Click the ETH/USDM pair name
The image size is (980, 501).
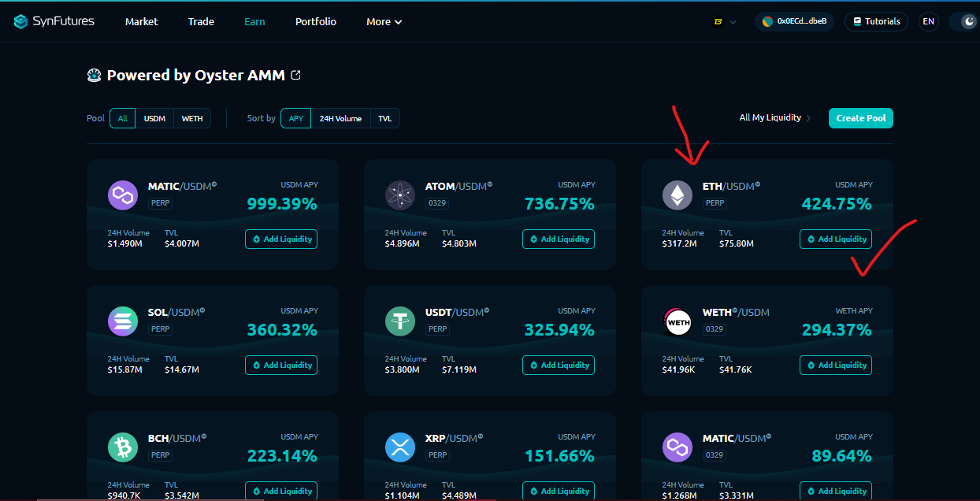[x=731, y=187]
